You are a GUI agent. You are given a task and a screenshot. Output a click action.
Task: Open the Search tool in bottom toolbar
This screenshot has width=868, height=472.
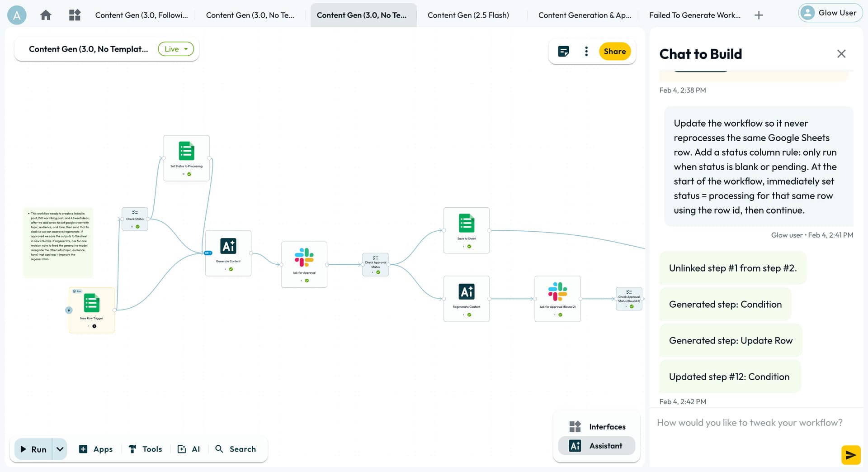point(236,449)
